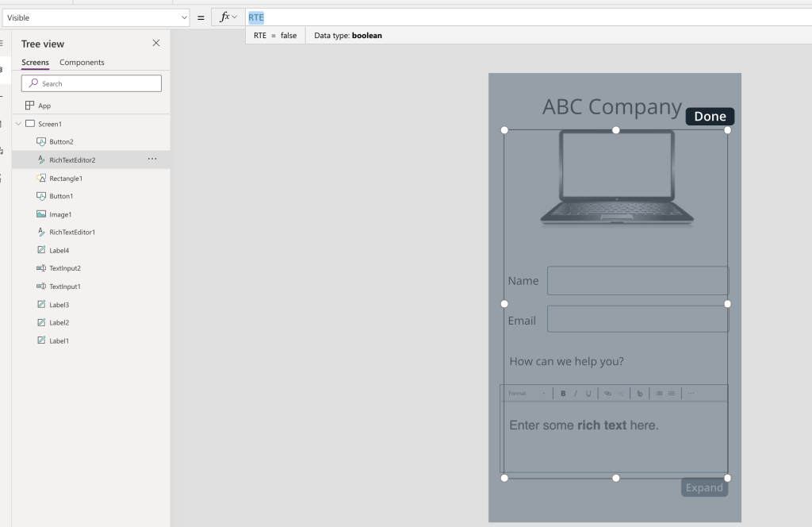Open the rich text toolbar overflow ellipsis
This screenshot has width=812, height=527.
click(x=691, y=394)
